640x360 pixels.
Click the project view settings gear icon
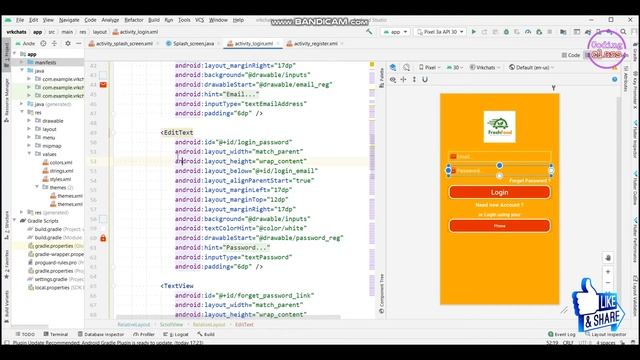(68, 43)
